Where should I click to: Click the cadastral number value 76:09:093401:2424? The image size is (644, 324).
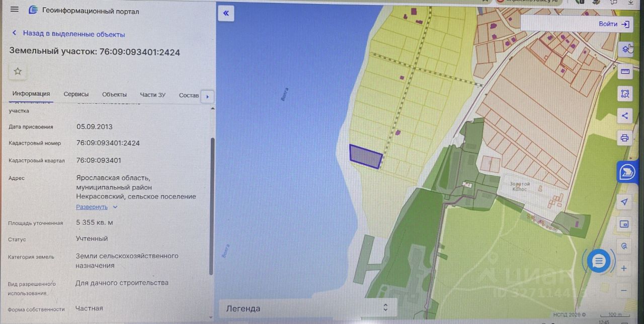coord(108,143)
